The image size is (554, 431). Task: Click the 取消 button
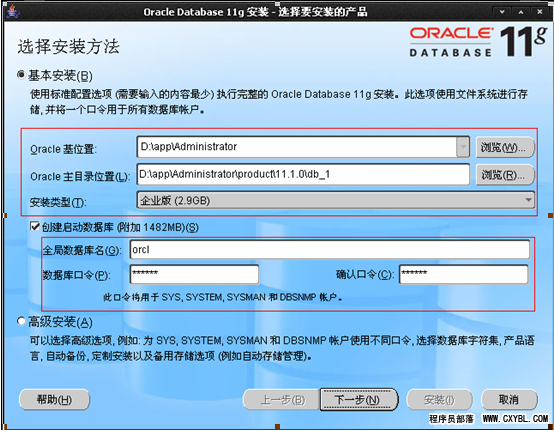(x=509, y=400)
